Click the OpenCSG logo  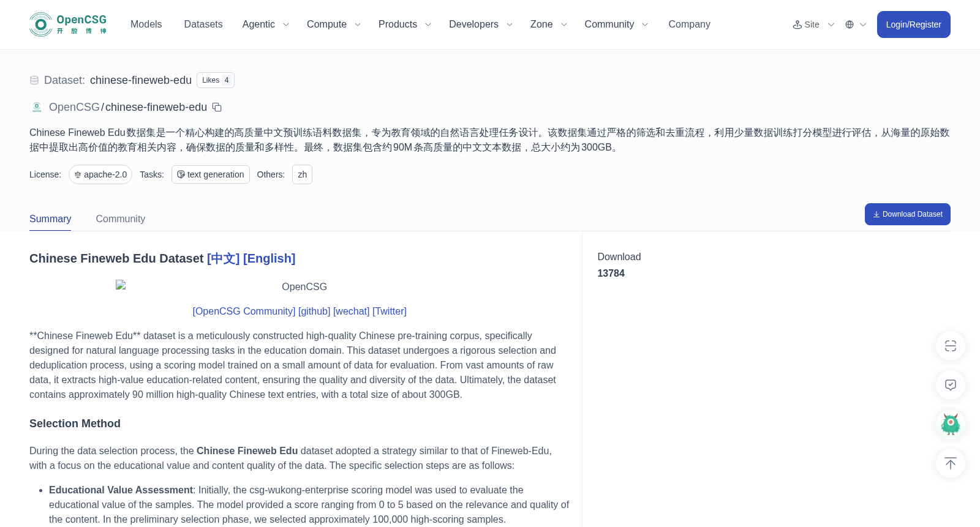68,24
